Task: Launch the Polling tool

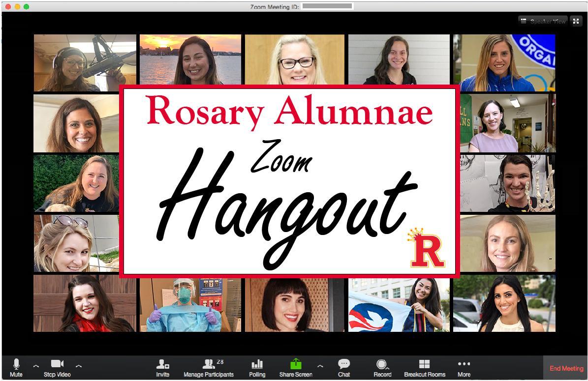Action: 257,368
